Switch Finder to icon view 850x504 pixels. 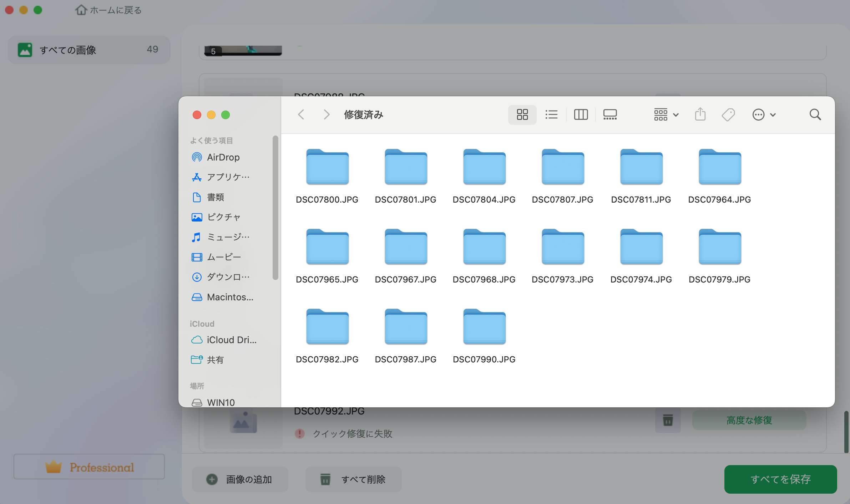(x=522, y=114)
